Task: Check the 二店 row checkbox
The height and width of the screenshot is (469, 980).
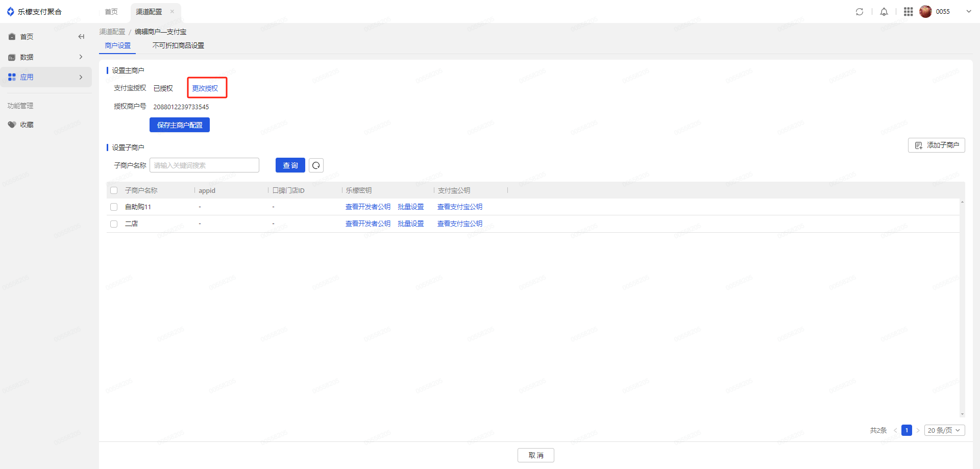Action: (x=114, y=224)
